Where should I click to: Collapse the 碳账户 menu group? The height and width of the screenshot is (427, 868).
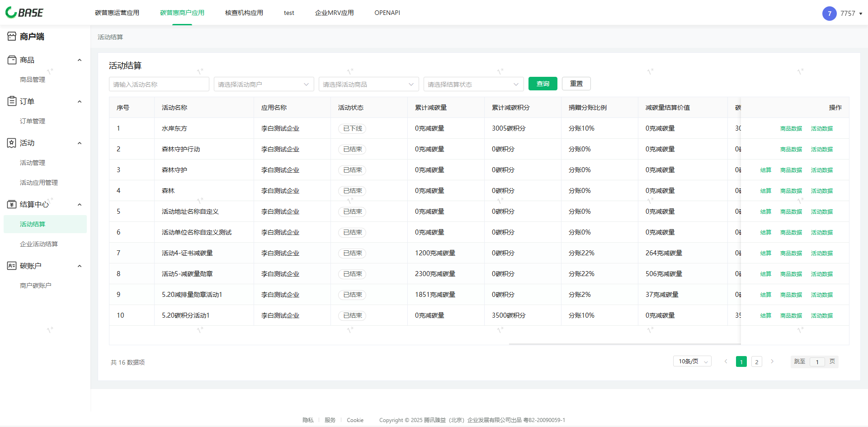click(x=80, y=266)
